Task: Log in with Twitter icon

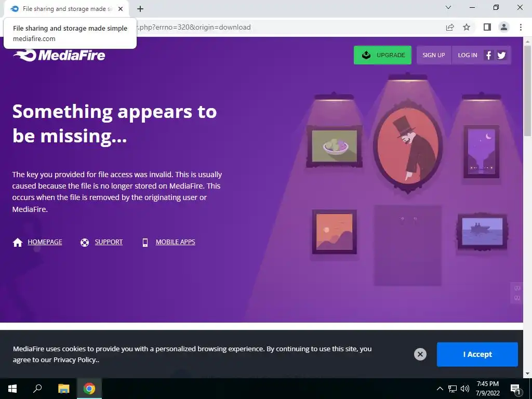Action: (501, 55)
